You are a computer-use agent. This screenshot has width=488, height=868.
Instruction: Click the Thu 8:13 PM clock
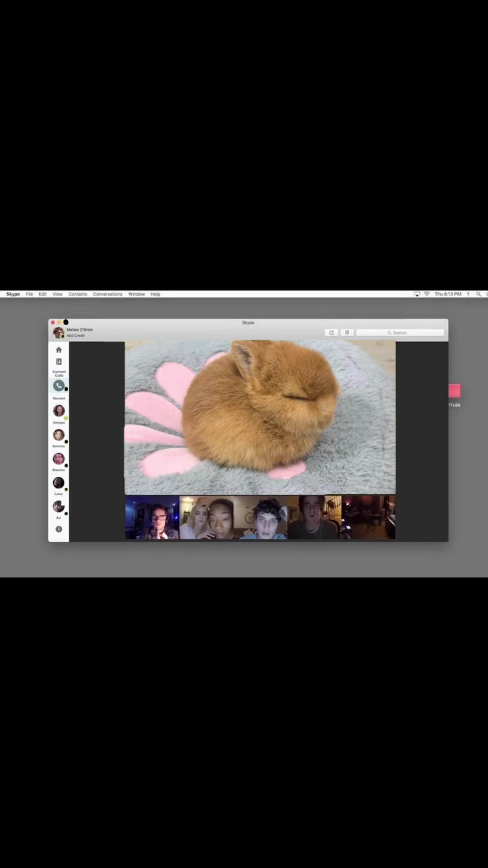click(x=448, y=294)
